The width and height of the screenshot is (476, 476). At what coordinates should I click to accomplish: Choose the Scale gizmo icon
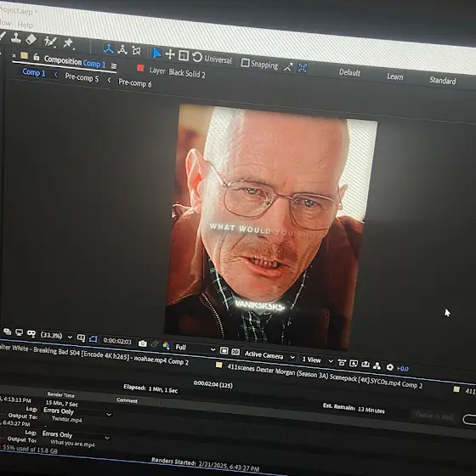point(184,55)
